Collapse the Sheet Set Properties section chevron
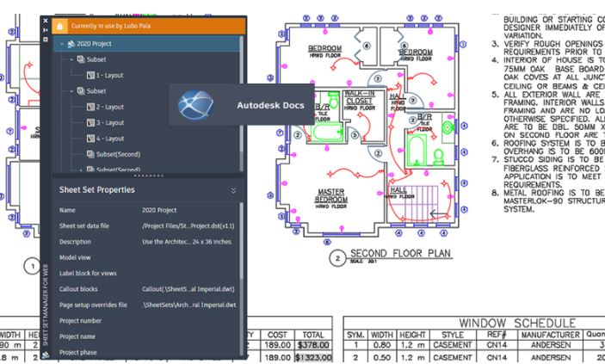Viewport: 605px width, 364px height. 233,191
